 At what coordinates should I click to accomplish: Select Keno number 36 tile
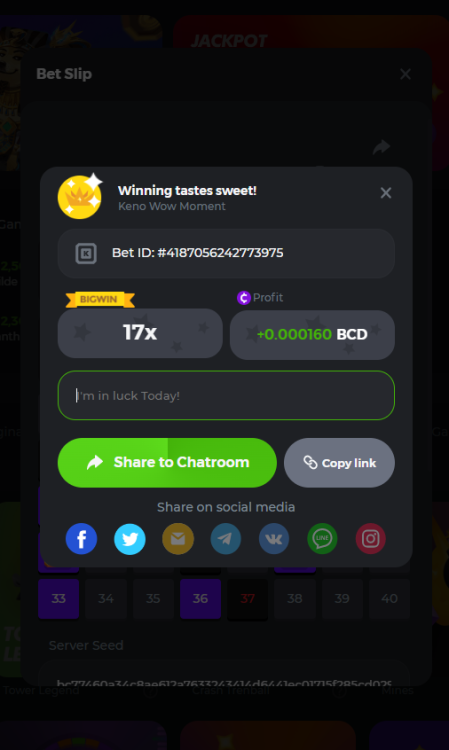(x=200, y=598)
